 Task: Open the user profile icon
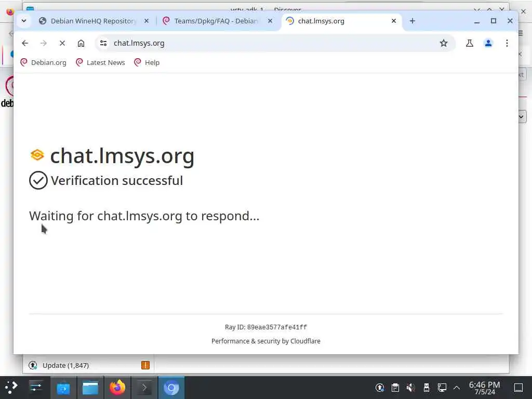488,43
